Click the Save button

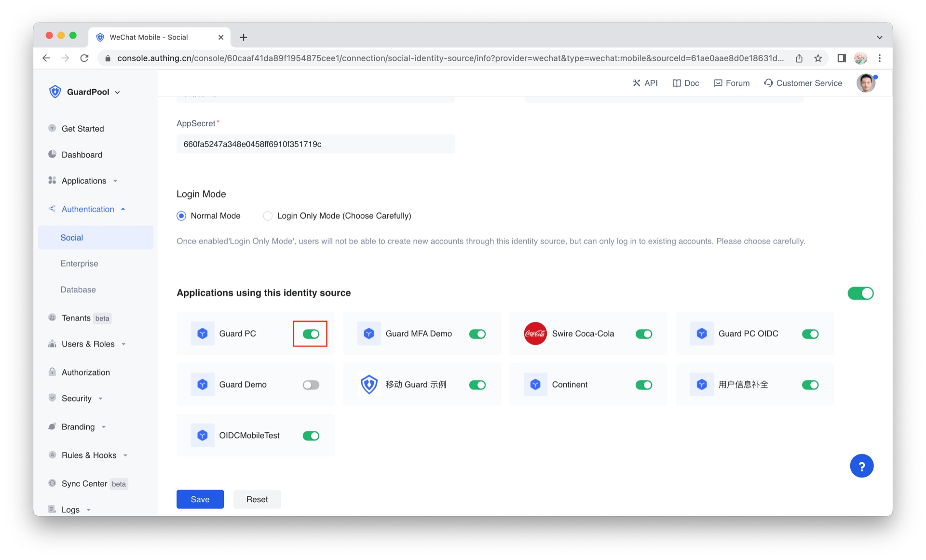pyautogui.click(x=200, y=499)
